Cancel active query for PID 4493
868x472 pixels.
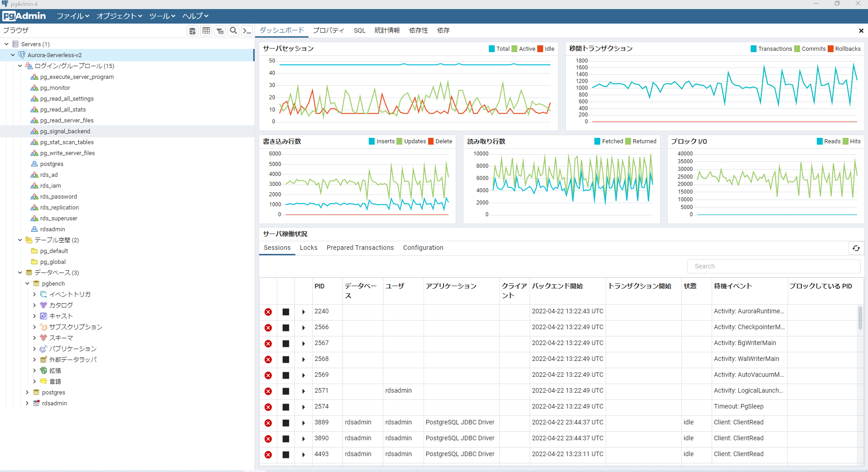point(286,455)
